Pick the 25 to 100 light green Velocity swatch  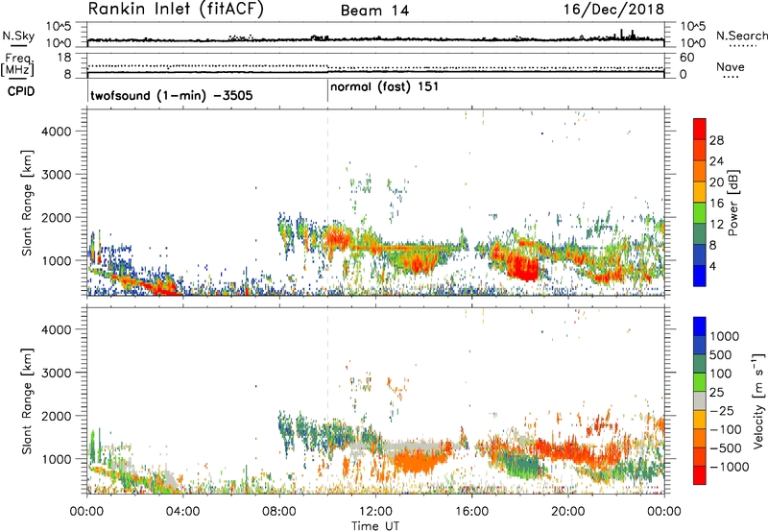tap(700, 382)
